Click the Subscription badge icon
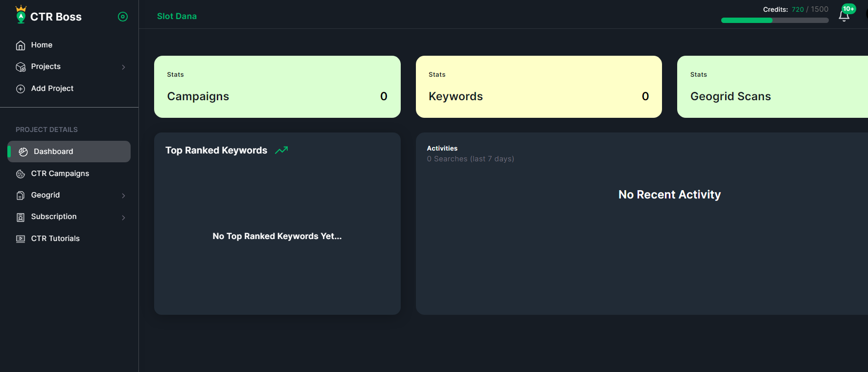The height and width of the screenshot is (372, 868). tap(21, 217)
